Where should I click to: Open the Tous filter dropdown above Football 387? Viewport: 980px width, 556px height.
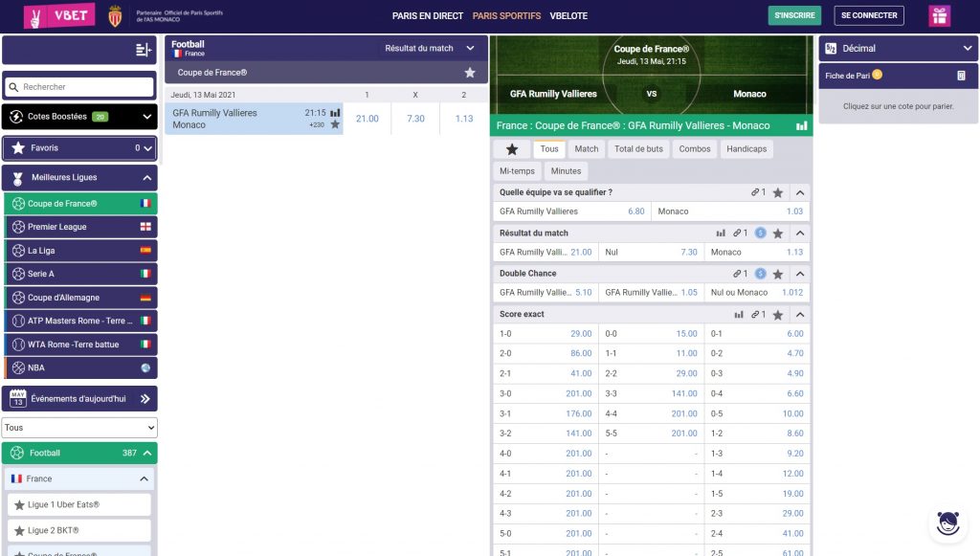click(78, 425)
